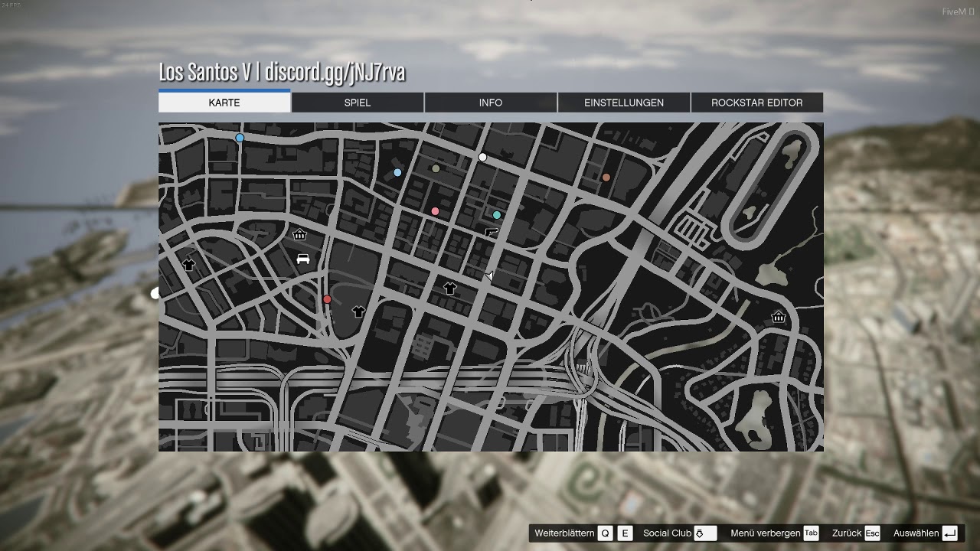Screen dimensions: 980x551
Task: Open the INFO tab
Action: pyautogui.click(x=491, y=103)
